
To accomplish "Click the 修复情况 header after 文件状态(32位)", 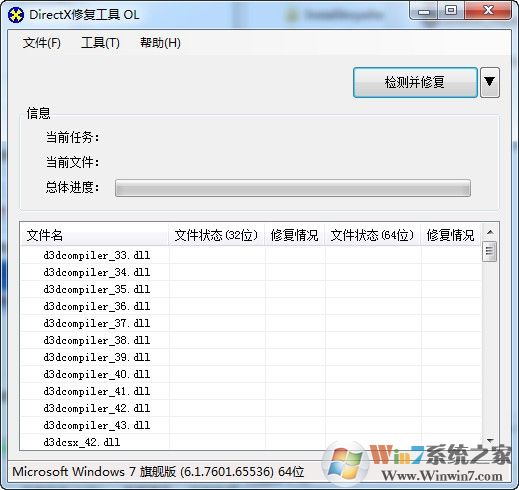I will 295,235.
